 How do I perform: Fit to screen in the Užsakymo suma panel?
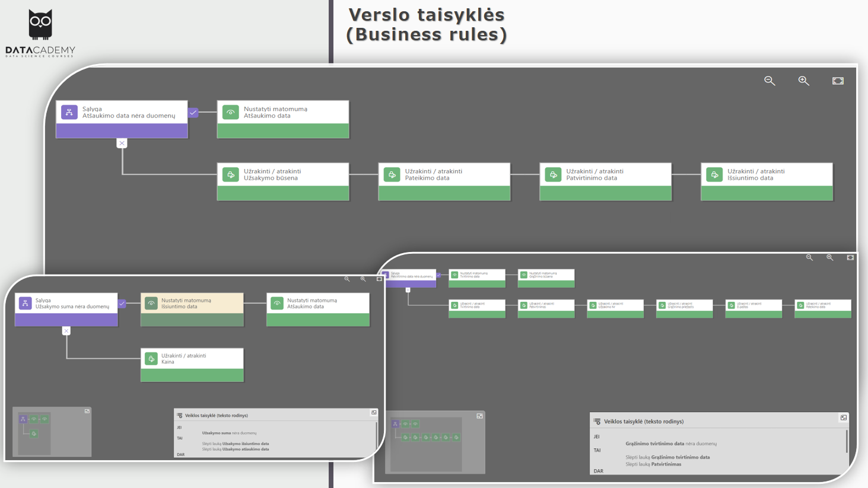pos(379,279)
